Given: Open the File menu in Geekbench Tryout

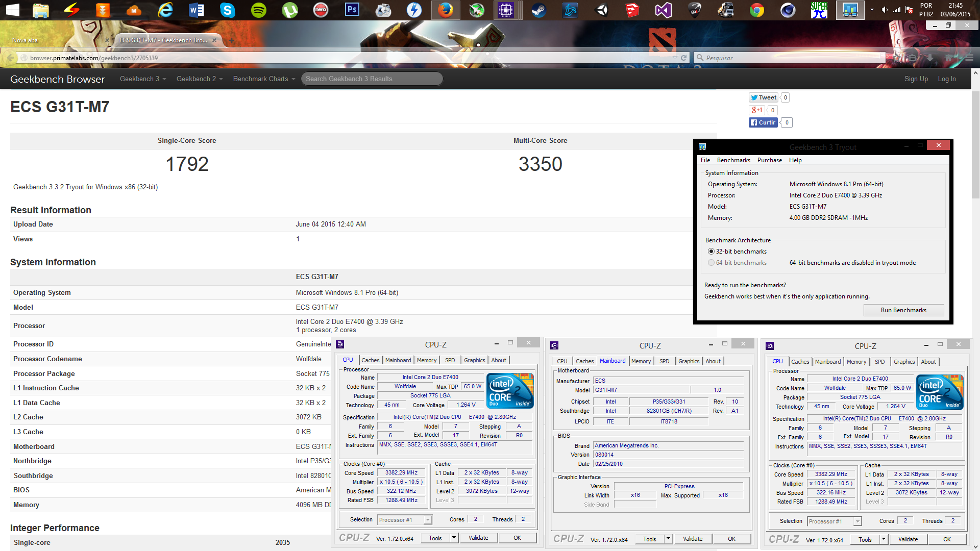Looking at the screenshot, I should coord(705,160).
